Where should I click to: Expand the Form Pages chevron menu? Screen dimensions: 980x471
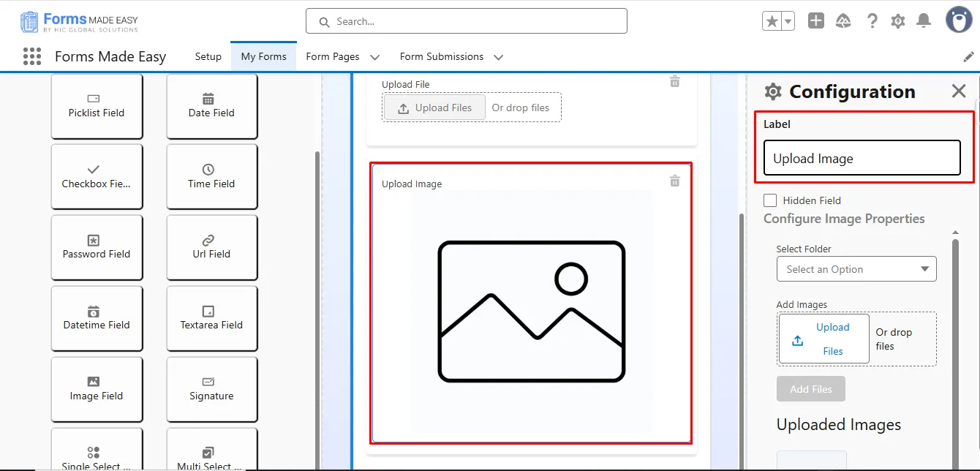375,57
